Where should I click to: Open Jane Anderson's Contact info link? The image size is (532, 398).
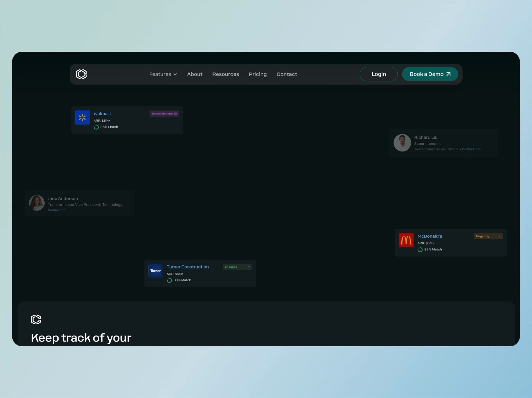click(57, 210)
